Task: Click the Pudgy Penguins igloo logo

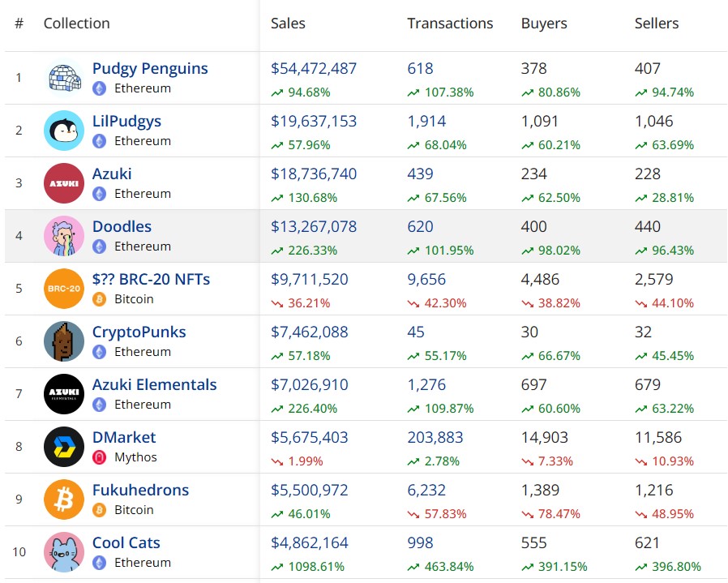Action: point(63,78)
